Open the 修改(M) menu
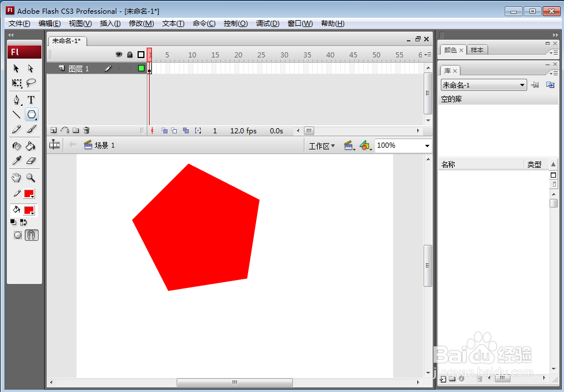 coord(142,24)
